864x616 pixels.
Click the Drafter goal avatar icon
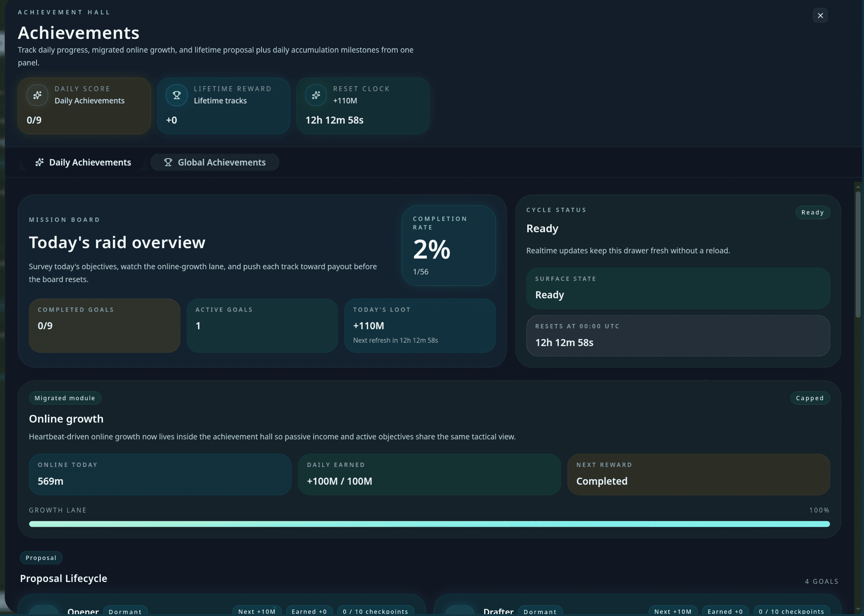pyautogui.click(x=460, y=611)
